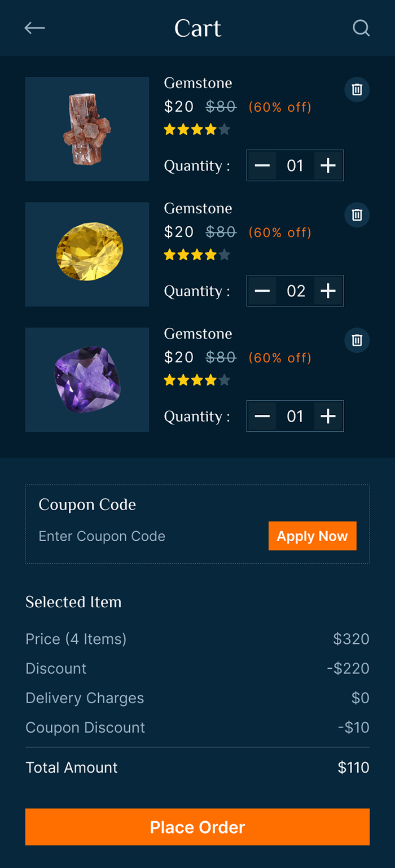Screen dimensions: 395x868
Task: Decrease quantity of the first gemstone
Action: click(262, 165)
